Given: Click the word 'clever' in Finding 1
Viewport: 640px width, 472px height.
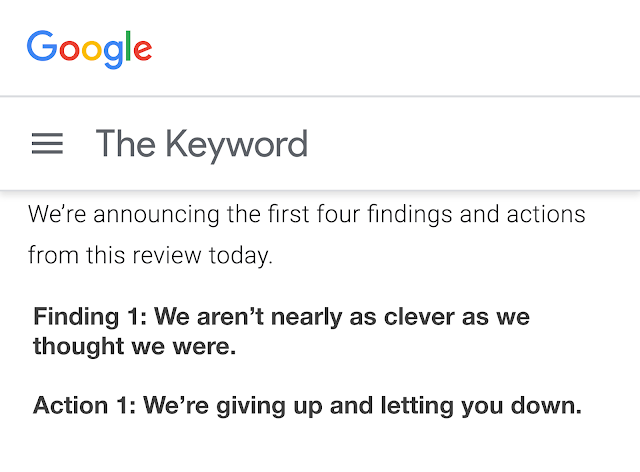Looking at the screenshot, I should 419,317.
